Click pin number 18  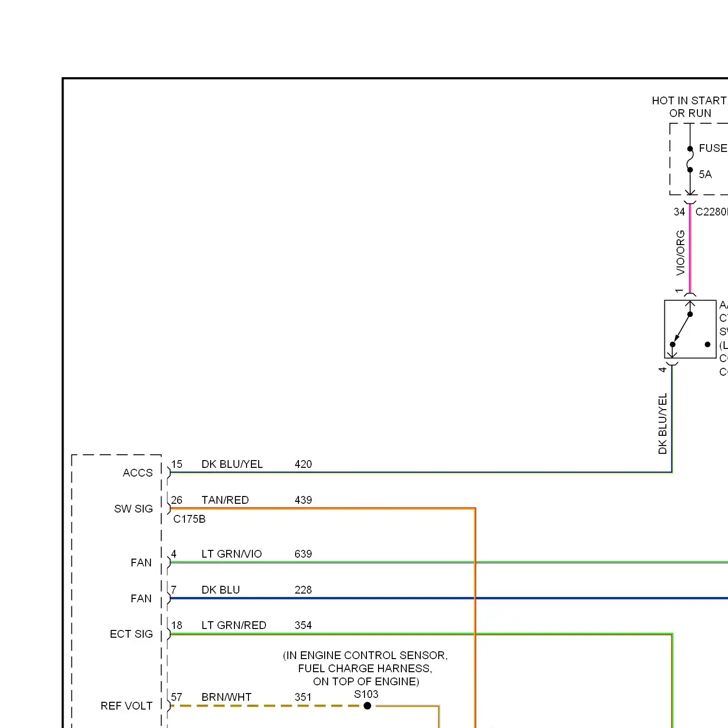pos(177,625)
